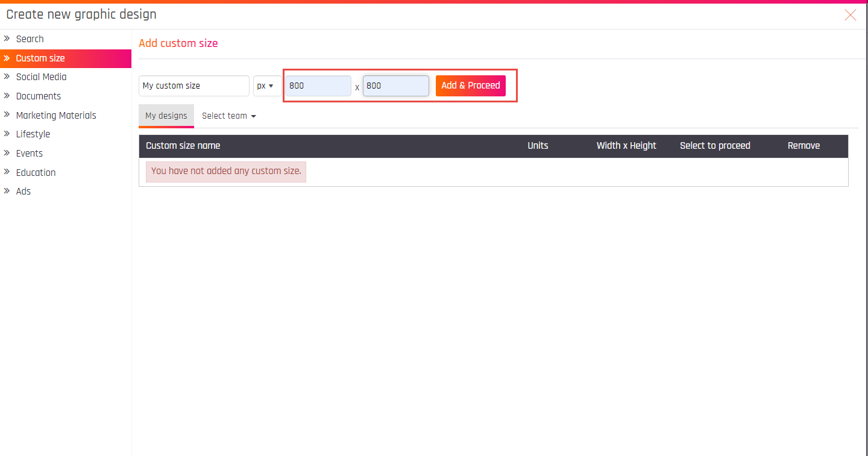Select Custom size in the sidebar
This screenshot has height=456, width=868.
[66, 58]
